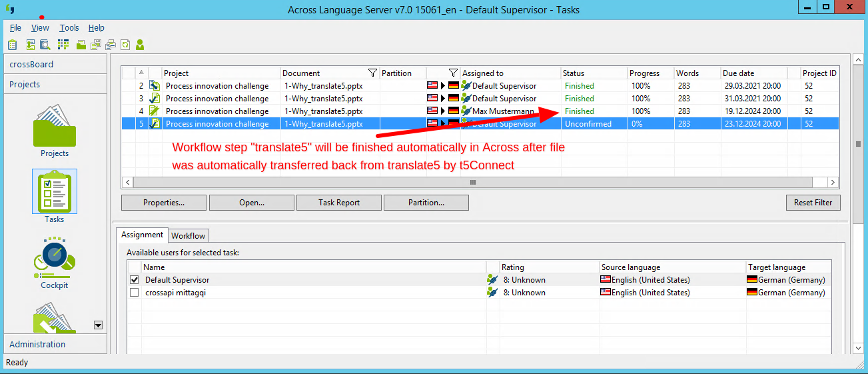Open the Cockpit module icon in sidebar
The height and width of the screenshot is (374, 868).
click(55, 258)
